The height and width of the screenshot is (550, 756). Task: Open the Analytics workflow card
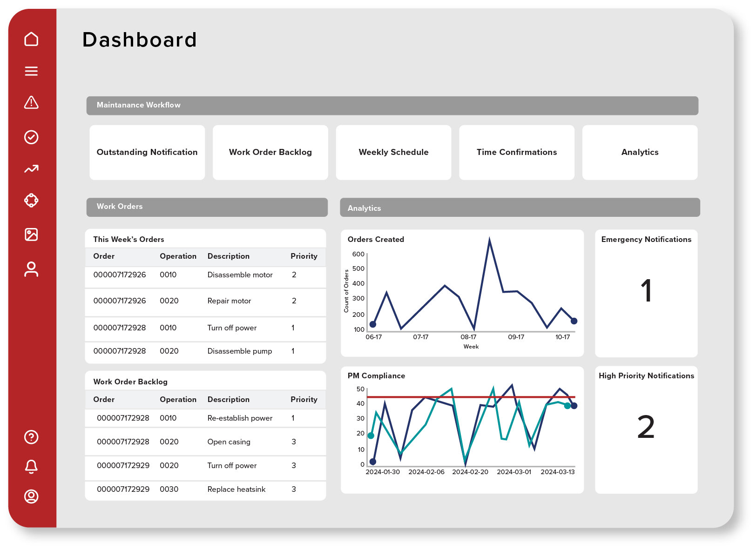pos(640,152)
